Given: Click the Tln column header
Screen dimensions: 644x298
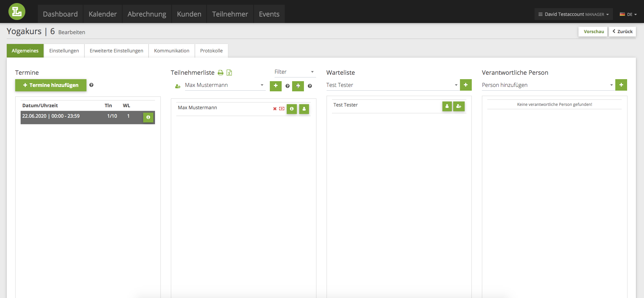Looking at the screenshot, I should tap(108, 106).
